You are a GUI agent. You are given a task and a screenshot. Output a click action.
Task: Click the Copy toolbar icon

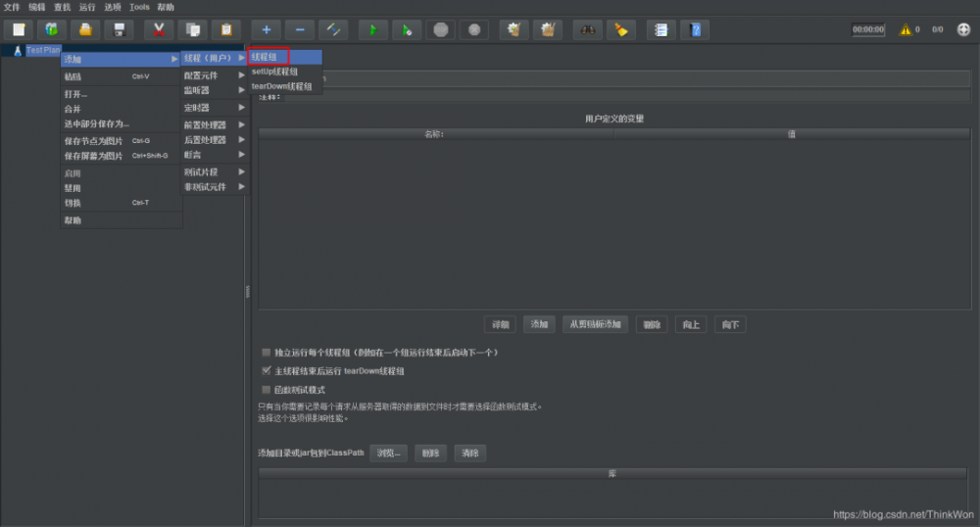(192, 29)
